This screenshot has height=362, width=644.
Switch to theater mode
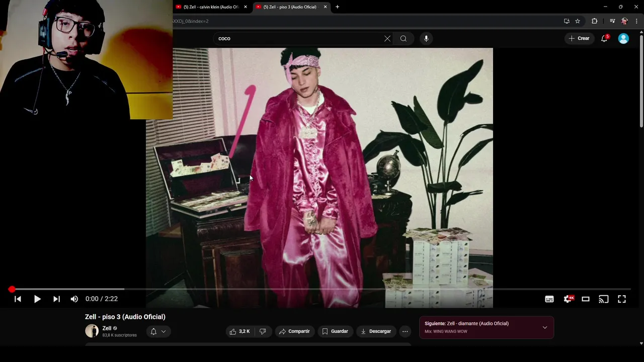click(x=586, y=299)
